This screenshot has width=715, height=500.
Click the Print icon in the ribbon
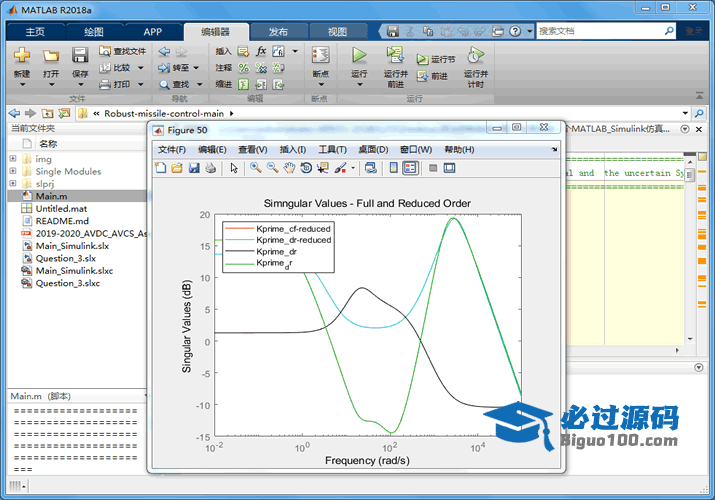click(105, 84)
